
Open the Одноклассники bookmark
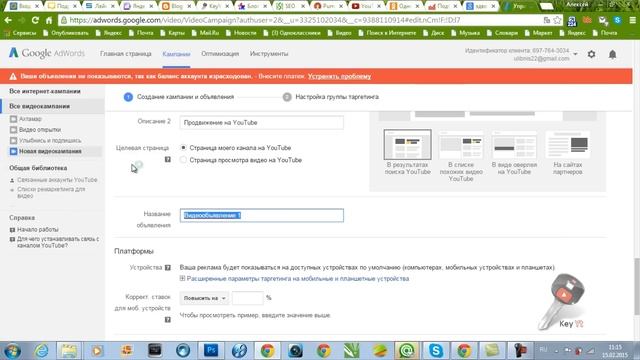293,33
